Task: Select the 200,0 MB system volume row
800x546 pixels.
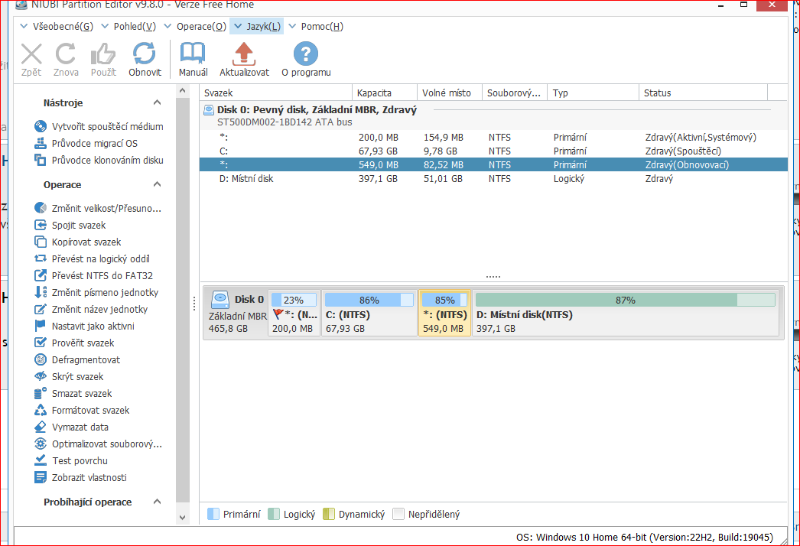Action: coord(493,137)
